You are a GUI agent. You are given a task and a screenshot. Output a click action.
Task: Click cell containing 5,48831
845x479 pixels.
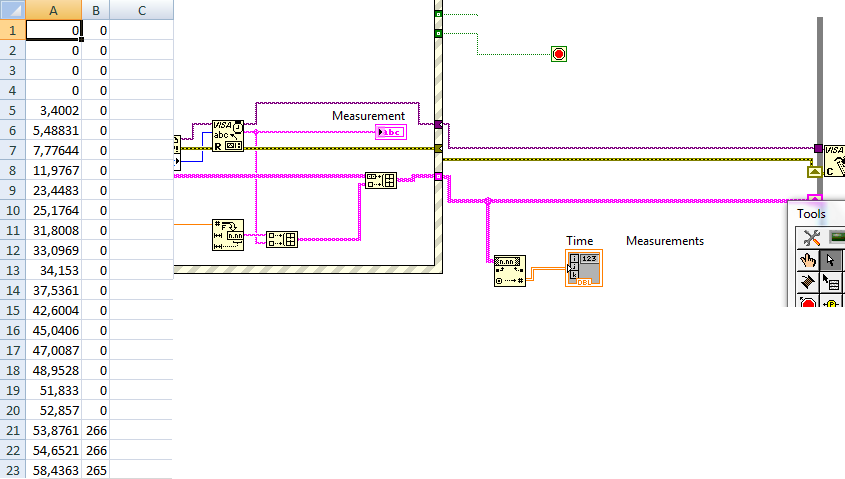click(53, 130)
